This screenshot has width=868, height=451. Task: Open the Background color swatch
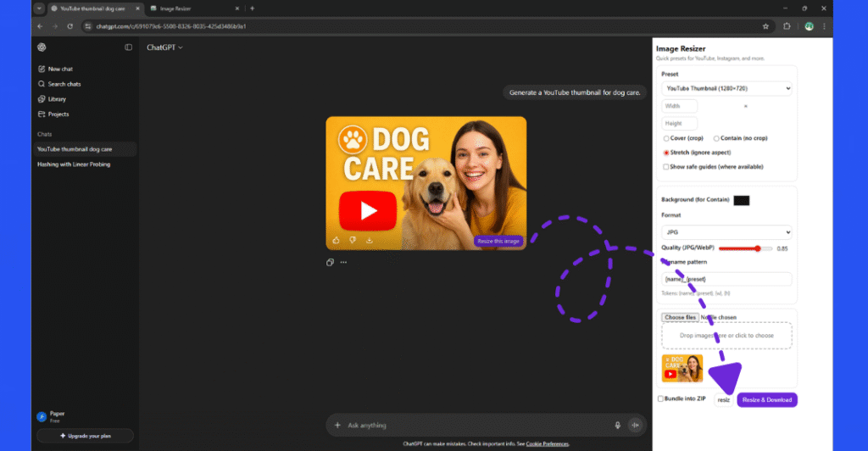(741, 200)
